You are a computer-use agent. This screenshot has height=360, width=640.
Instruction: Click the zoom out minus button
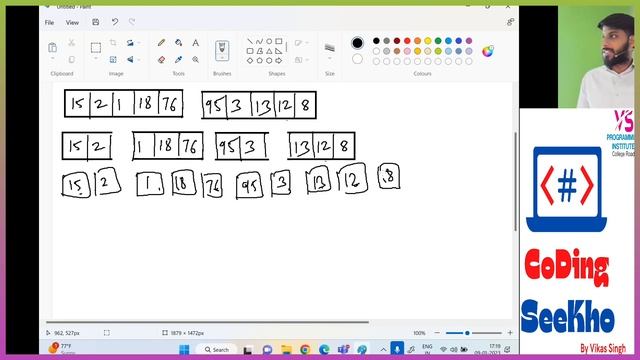coord(437,333)
